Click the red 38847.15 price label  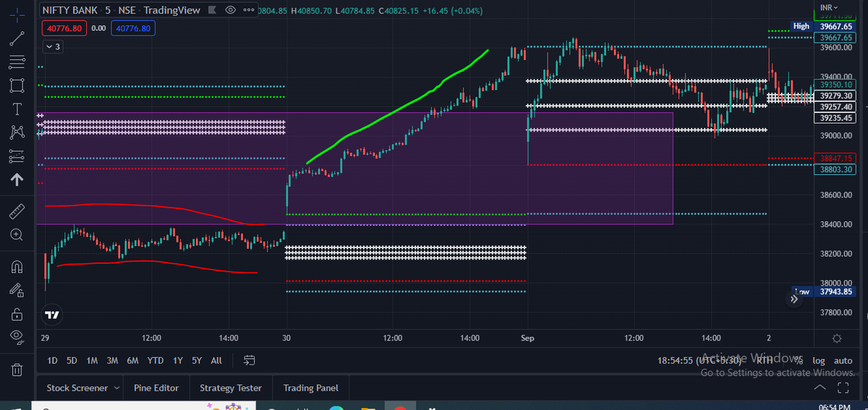point(835,158)
